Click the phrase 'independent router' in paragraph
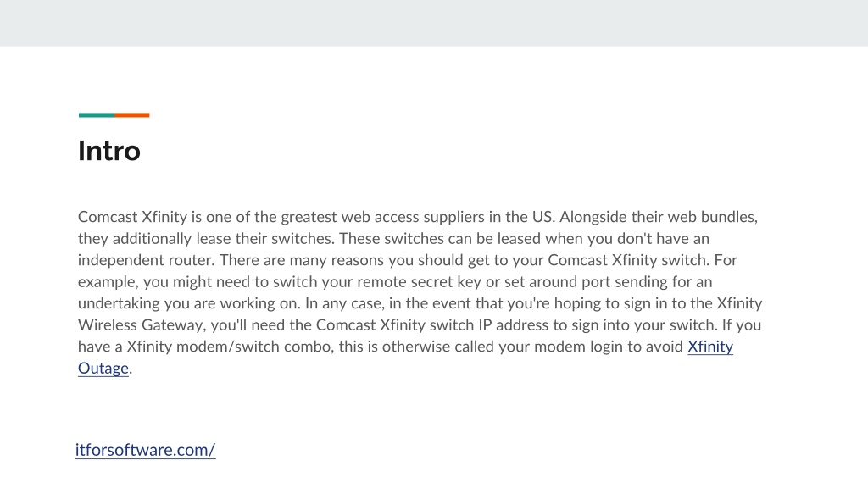This screenshot has height=488, width=868. coord(146,261)
